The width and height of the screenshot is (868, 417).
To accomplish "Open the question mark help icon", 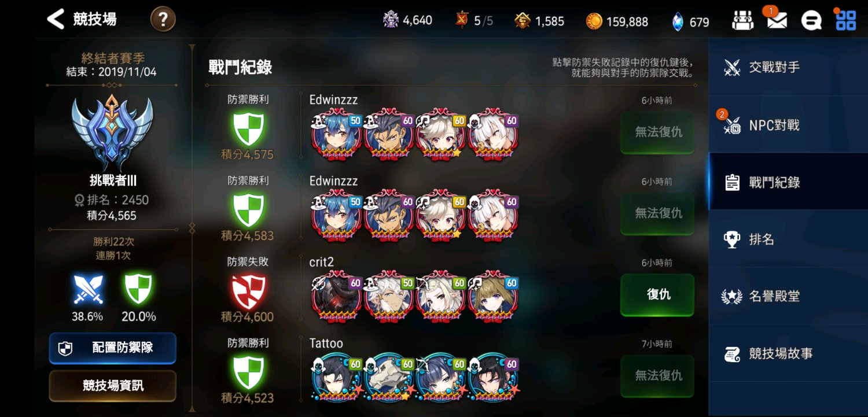I will pos(163,20).
